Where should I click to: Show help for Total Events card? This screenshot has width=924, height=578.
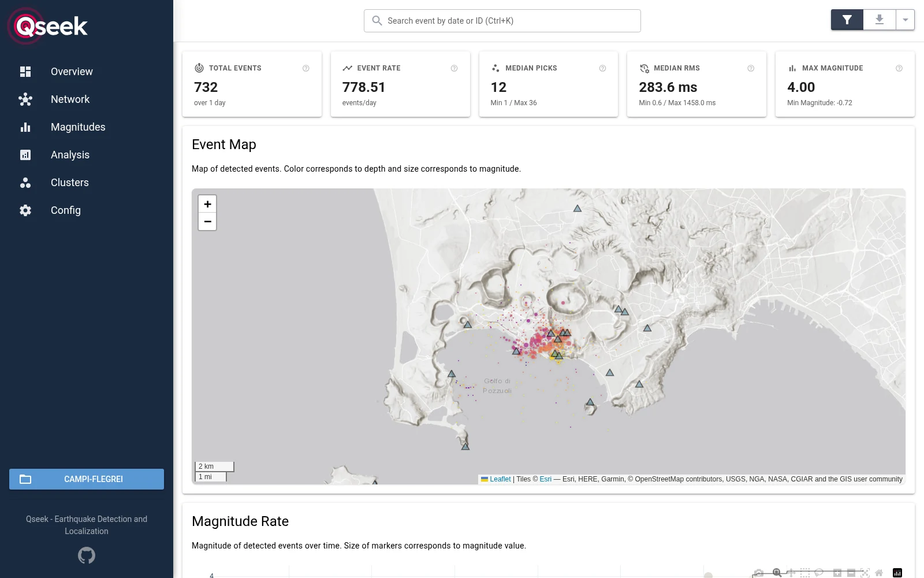coord(306,68)
